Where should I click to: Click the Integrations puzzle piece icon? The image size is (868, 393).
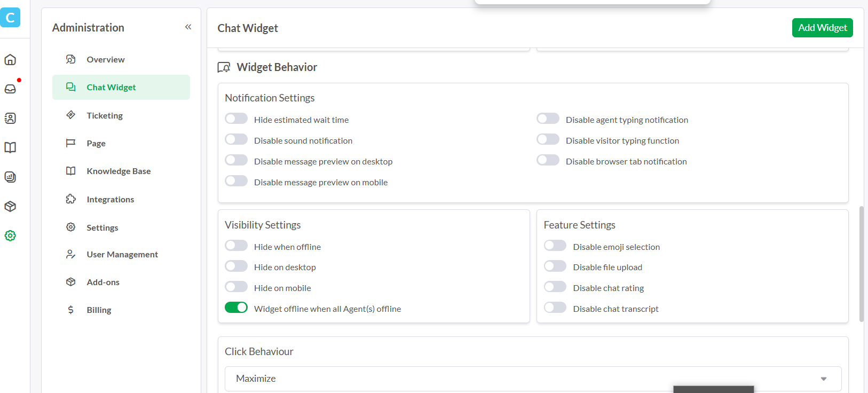pos(70,199)
